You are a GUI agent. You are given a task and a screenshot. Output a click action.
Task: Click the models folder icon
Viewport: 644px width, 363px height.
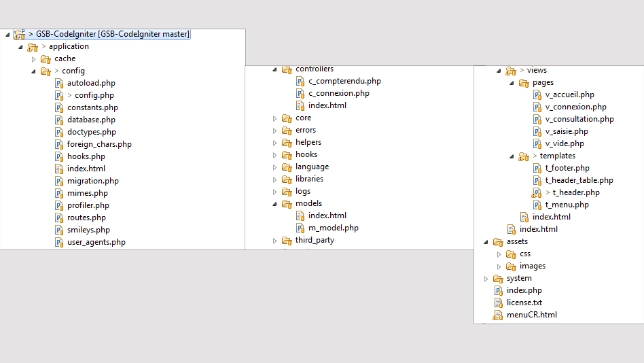coord(287,204)
